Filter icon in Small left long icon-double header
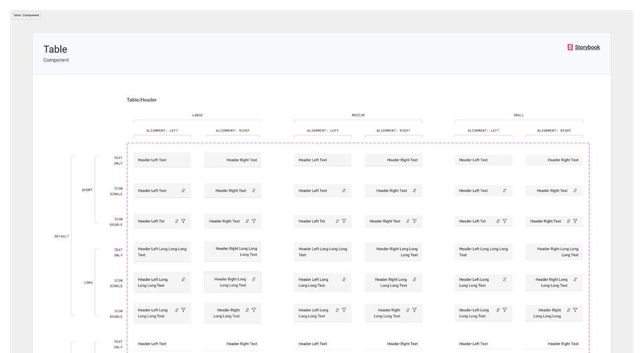The width and height of the screenshot is (644, 353). [x=504, y=310]
